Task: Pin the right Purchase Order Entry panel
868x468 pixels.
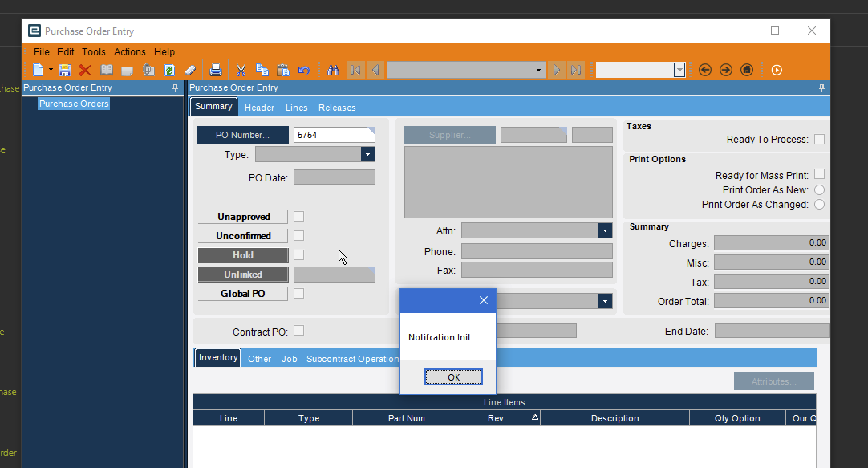Action: click(x=821, y=87)
